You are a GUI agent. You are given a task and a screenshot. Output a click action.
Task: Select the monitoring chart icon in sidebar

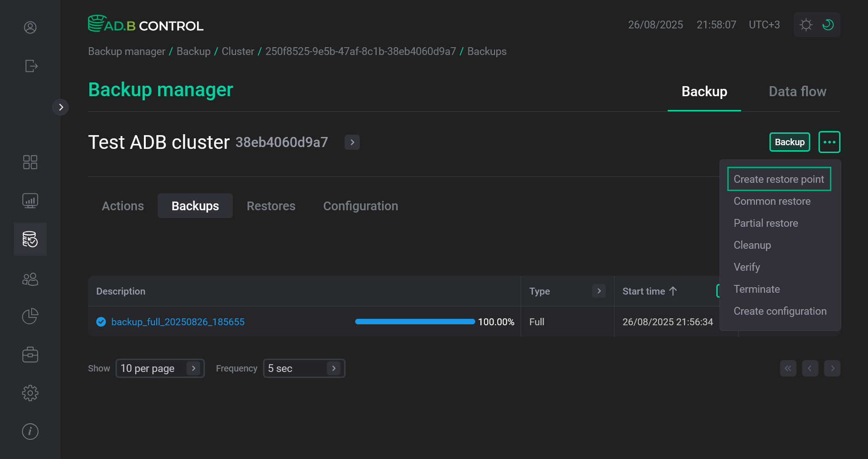pos(30,200)
